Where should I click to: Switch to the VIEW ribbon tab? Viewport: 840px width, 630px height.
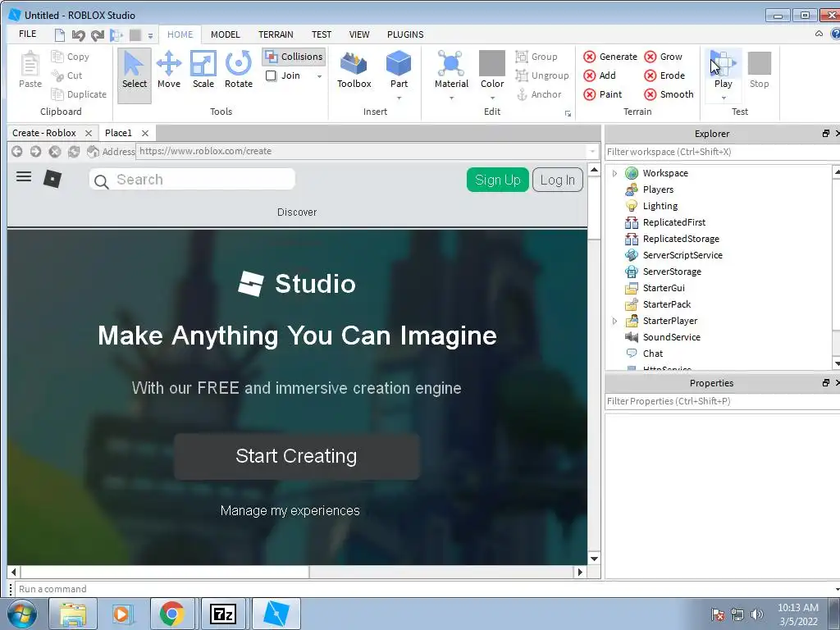tap(359, 34)
